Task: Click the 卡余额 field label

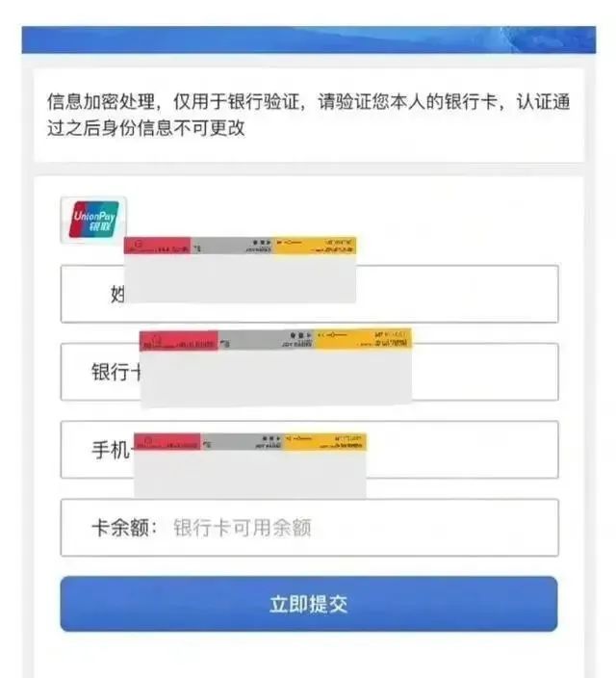Action: (x=123, y=528)
